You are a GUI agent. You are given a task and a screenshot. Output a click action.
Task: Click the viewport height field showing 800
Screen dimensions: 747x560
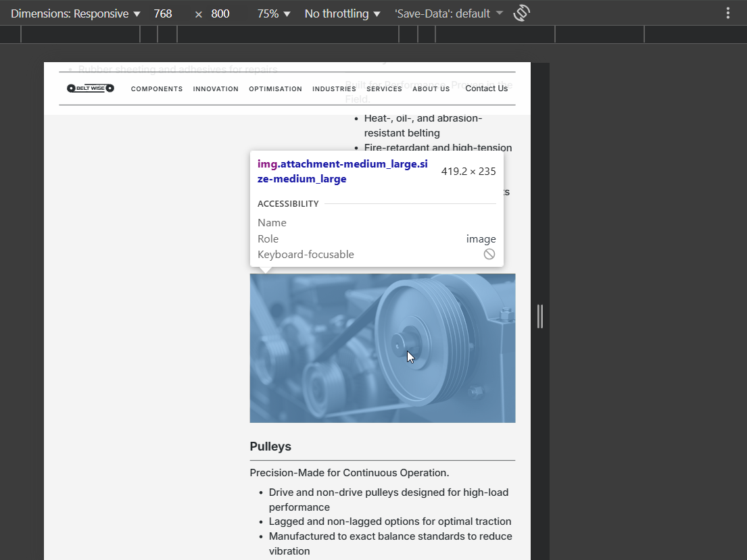(220, 14)
